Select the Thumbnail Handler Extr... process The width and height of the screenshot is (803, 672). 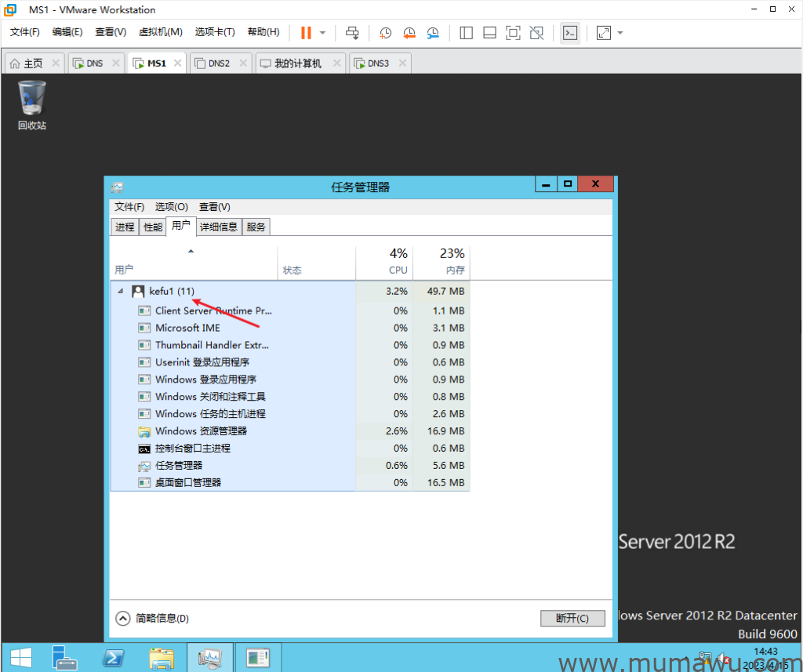pos(290,345)
